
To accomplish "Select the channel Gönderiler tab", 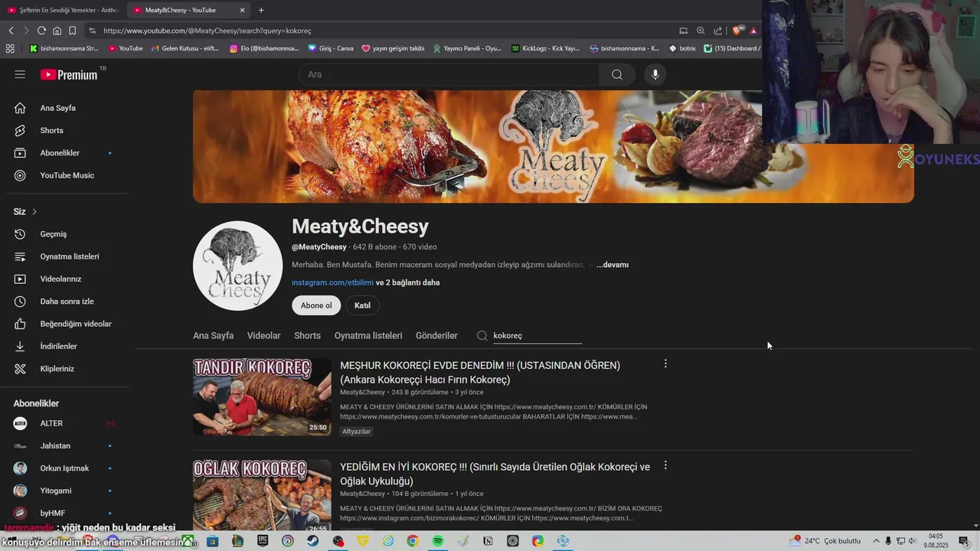I will point(436,336).
